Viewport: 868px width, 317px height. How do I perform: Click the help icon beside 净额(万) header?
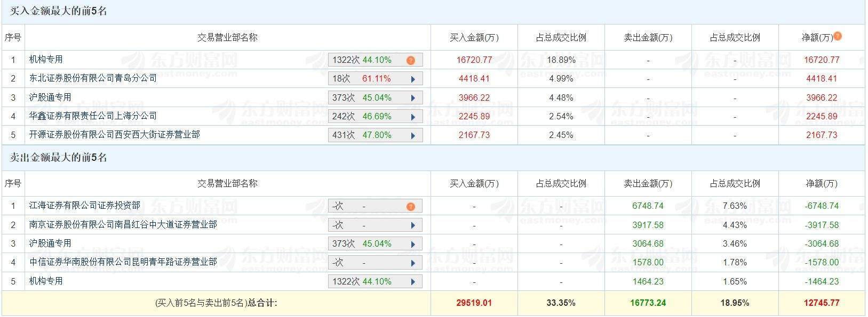coord(838,36)
